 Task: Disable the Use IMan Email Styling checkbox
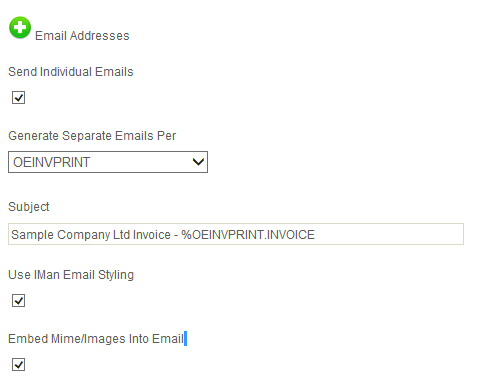tap(18, 300)
